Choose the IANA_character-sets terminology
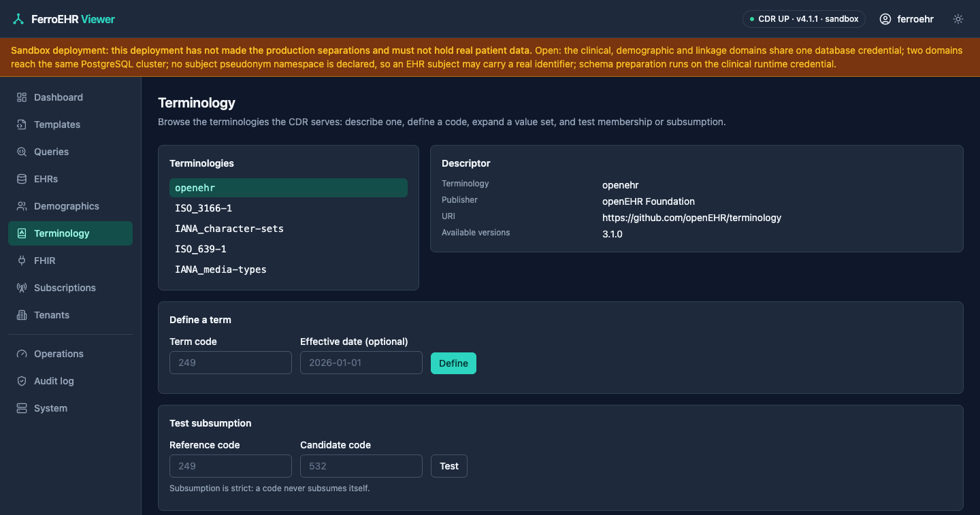Image resolution: width=980 pixels, height=515 pixels. point(289,229)
